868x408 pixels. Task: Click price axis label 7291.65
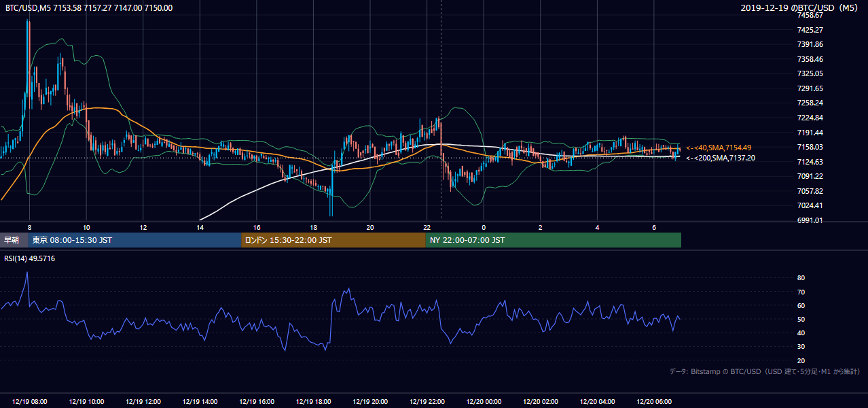(x=810, y=88)
